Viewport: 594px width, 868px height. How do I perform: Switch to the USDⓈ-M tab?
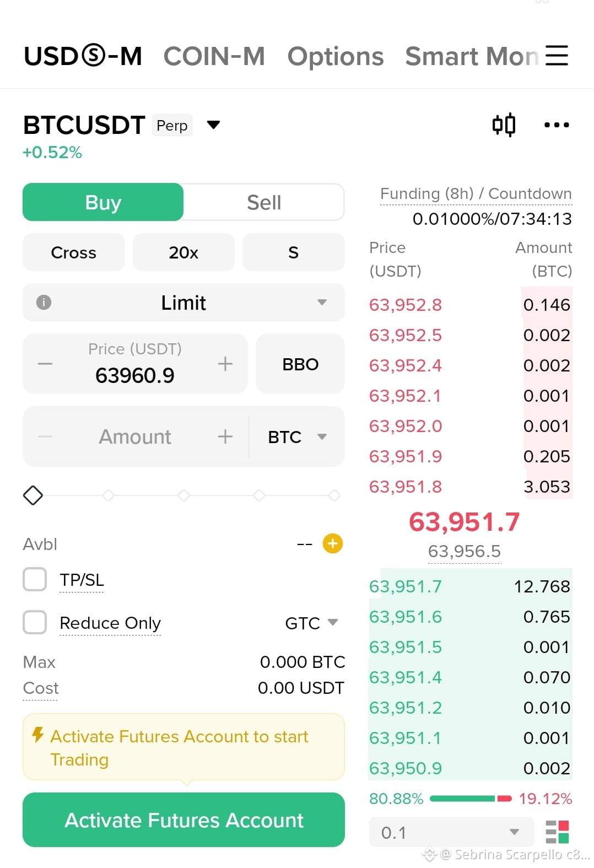[x=83, y=56]
